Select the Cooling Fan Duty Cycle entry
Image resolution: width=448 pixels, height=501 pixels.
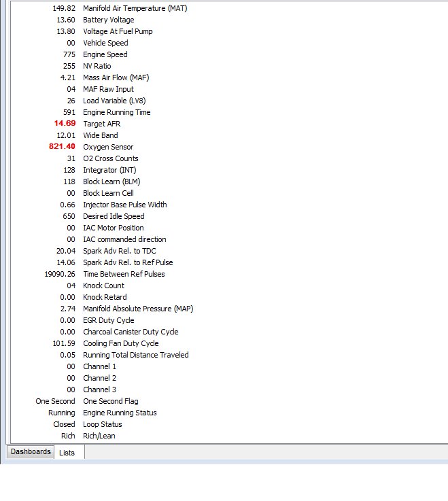pyautogui.click(x=120, y=343)
